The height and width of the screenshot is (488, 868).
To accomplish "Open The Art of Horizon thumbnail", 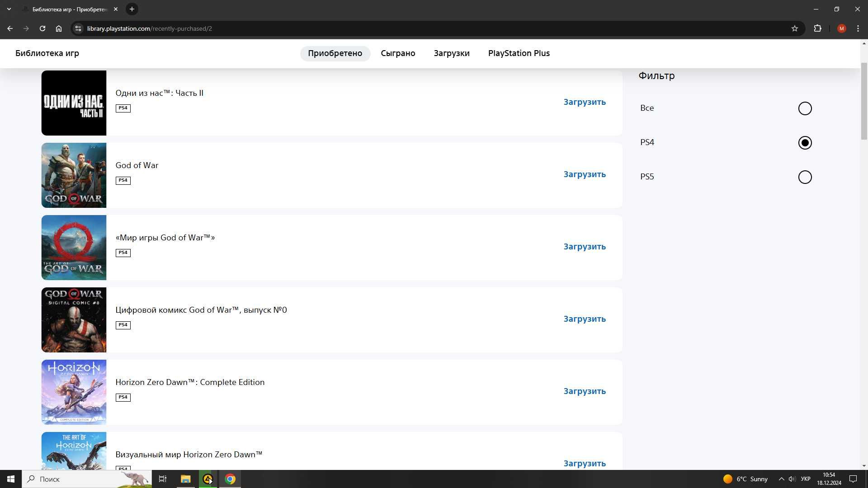I will [74, 451].
